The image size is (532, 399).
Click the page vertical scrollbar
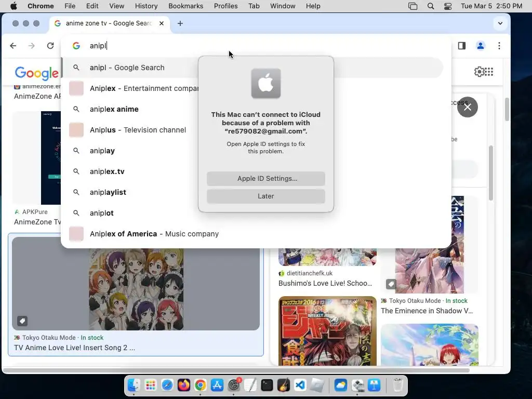507,109
